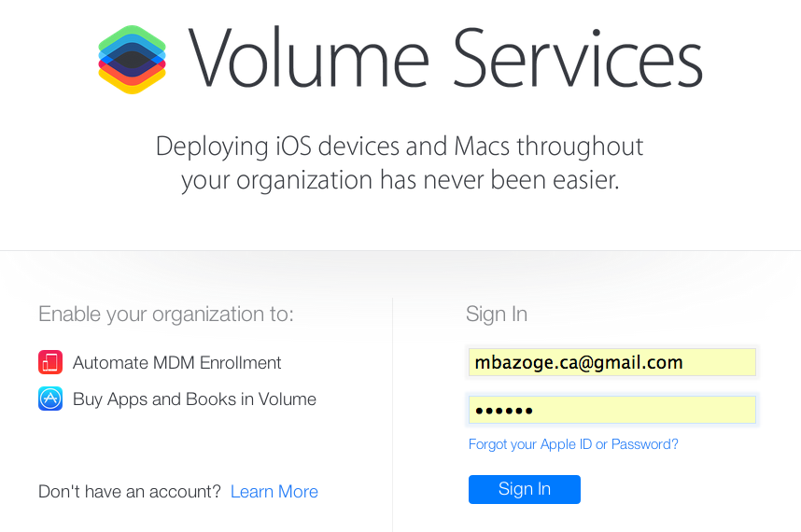This screenshot has height=532, width=801.
Task: Click the Volume Services layered logo
Action: point(132,59)
